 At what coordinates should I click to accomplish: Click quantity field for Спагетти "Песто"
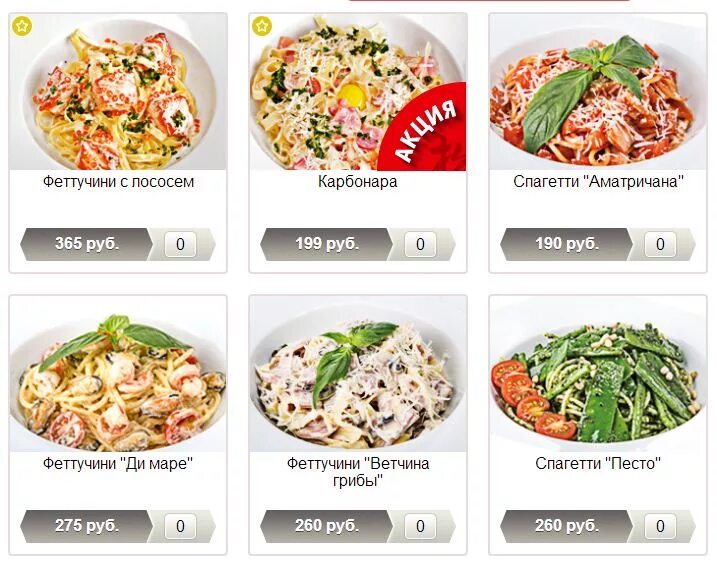coord(660,526)
